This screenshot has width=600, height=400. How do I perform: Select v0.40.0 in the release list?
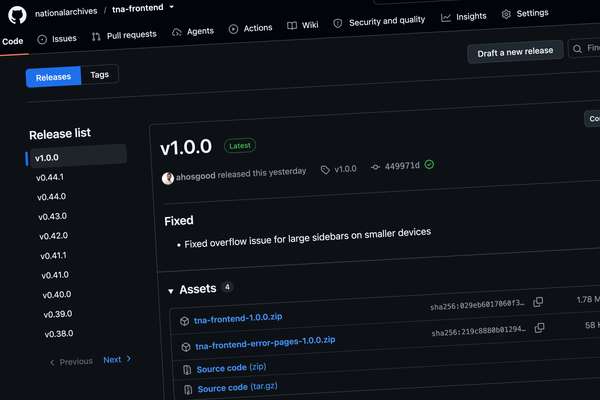(x=57, y=294)
